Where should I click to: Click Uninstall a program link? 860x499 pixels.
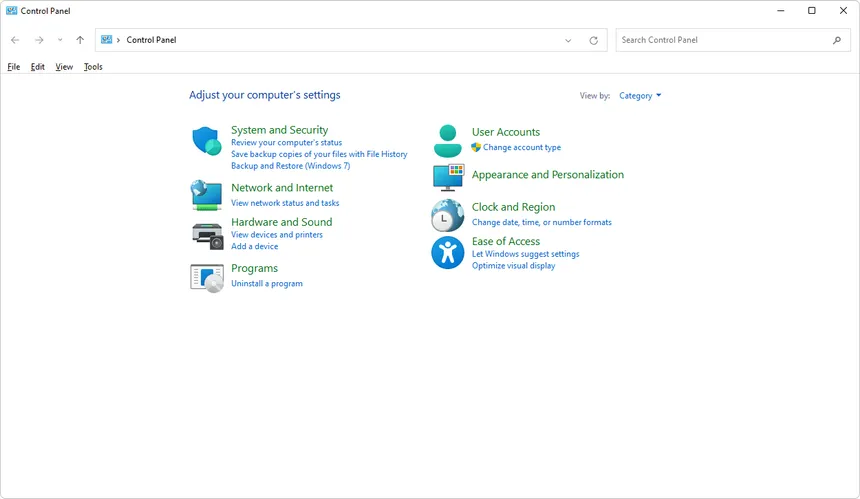tap(267, 283)
